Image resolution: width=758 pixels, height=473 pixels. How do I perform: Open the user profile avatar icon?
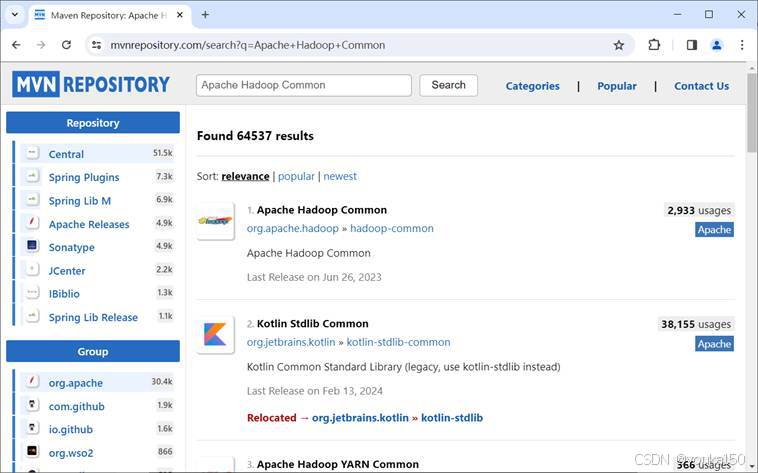[x=716, y=45]
